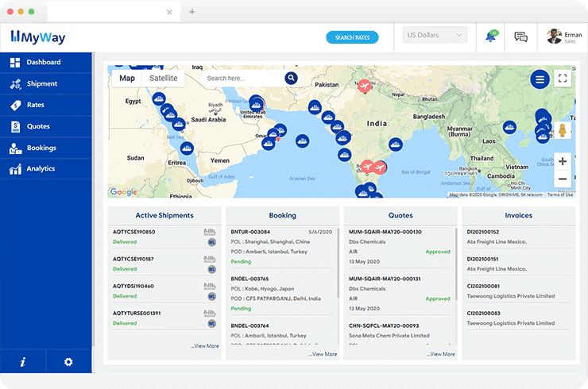
Task: Click ship marker near Eritrea
Action: click(x=187, y=148)
